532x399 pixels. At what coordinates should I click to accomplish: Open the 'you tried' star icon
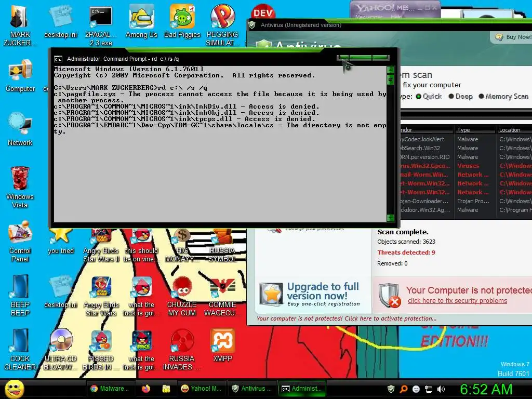61,242
